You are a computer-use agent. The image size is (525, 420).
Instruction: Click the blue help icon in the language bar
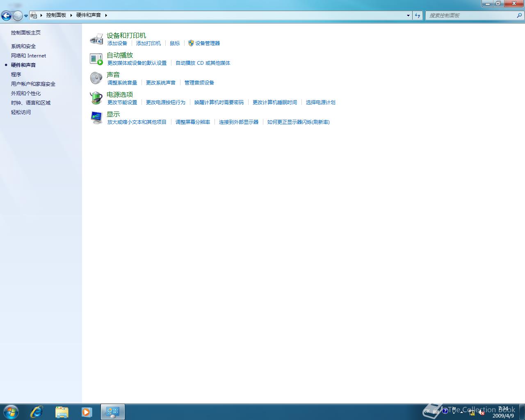click(x=445, y=411)
